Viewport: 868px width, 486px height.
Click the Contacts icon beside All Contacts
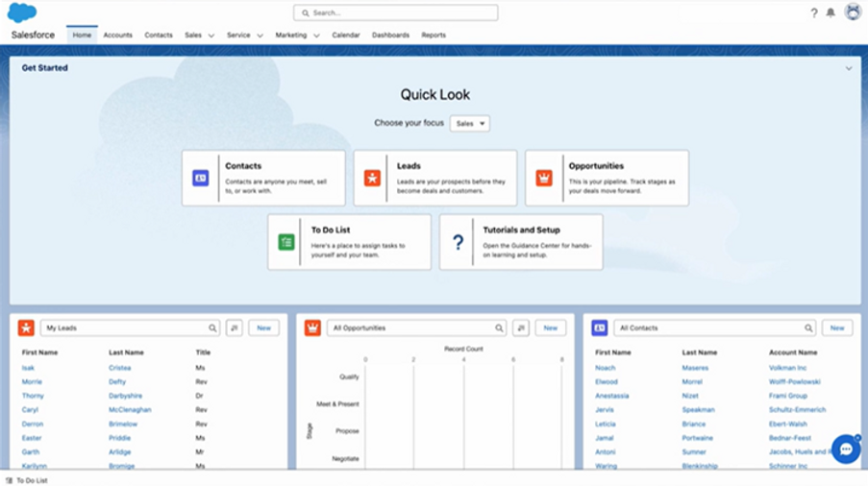point(600,328)
